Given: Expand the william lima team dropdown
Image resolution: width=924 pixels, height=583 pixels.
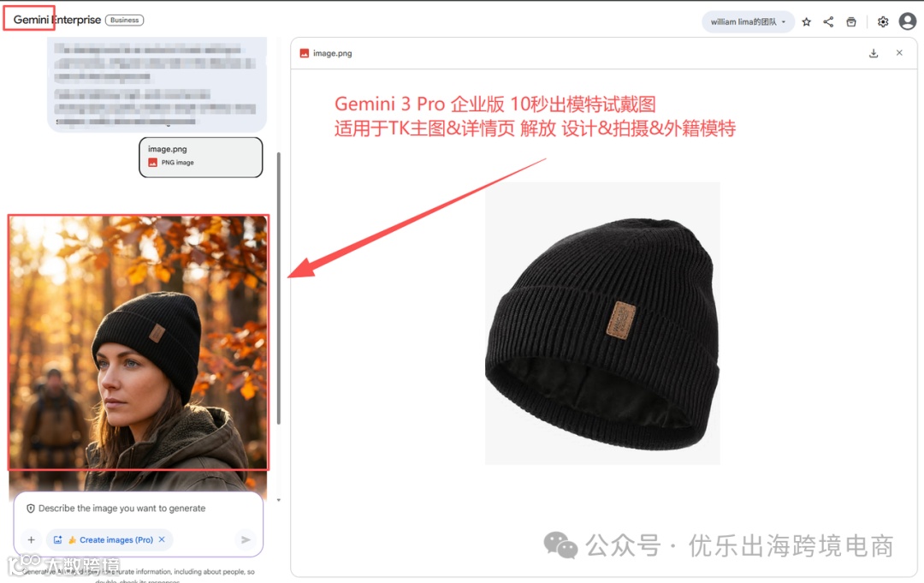Looking at the screenshot, I should pos(748,21).
